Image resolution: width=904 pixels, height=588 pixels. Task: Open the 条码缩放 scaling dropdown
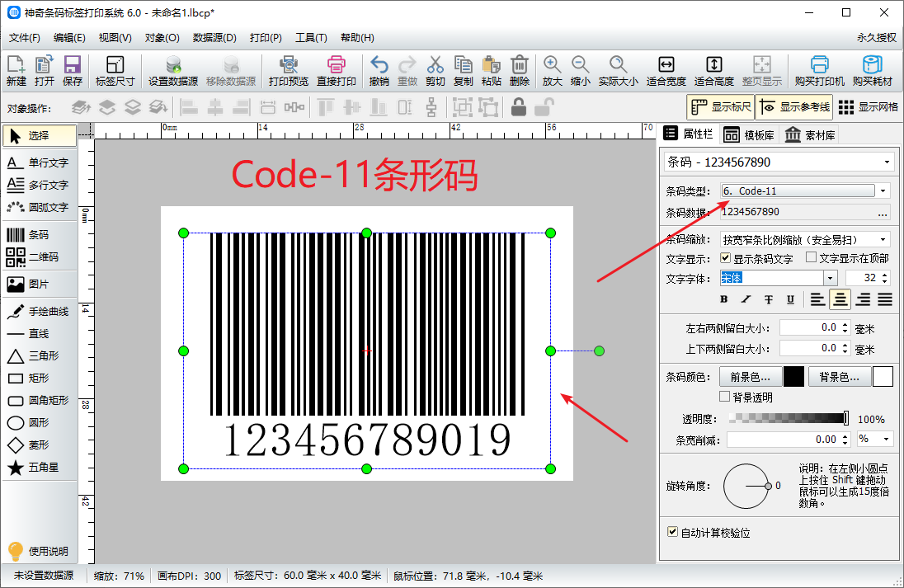(883, 239)
